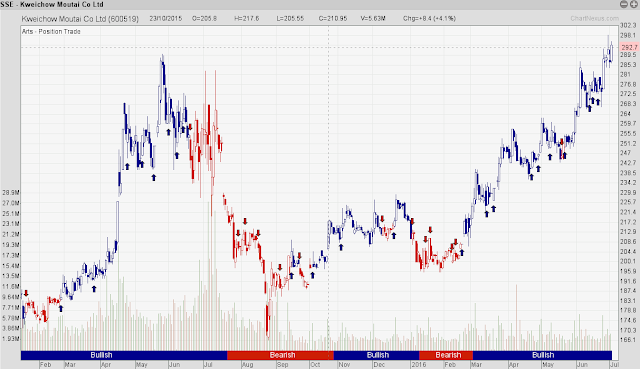Click the minus zoom-out icon in title bar
This screenshot has width=640, height=369.
pyautogui.click(x=624, y=4)
